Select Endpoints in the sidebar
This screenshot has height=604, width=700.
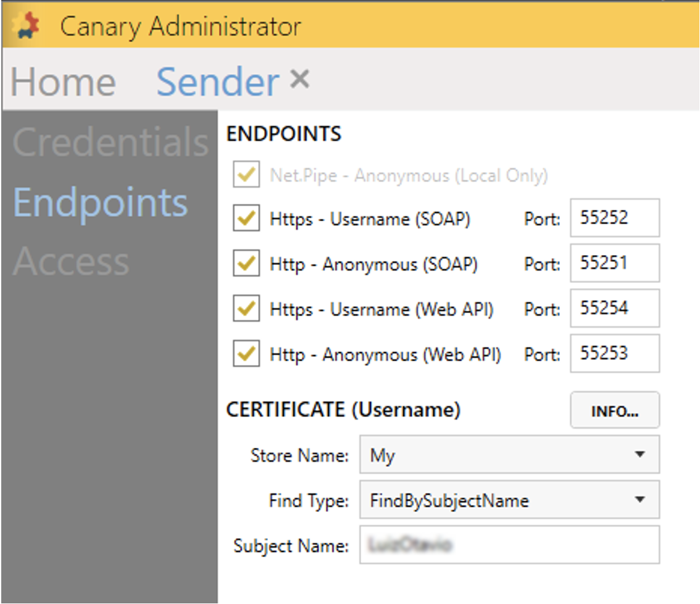click(101, 203)
